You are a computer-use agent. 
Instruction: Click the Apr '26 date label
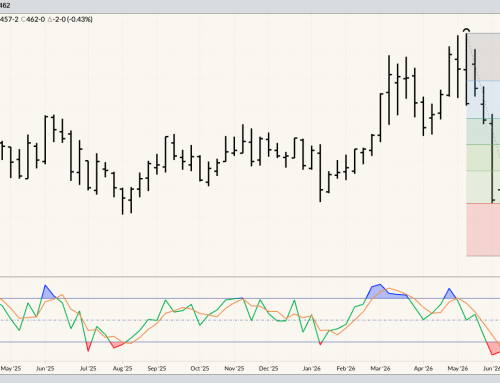click(423, 368)
